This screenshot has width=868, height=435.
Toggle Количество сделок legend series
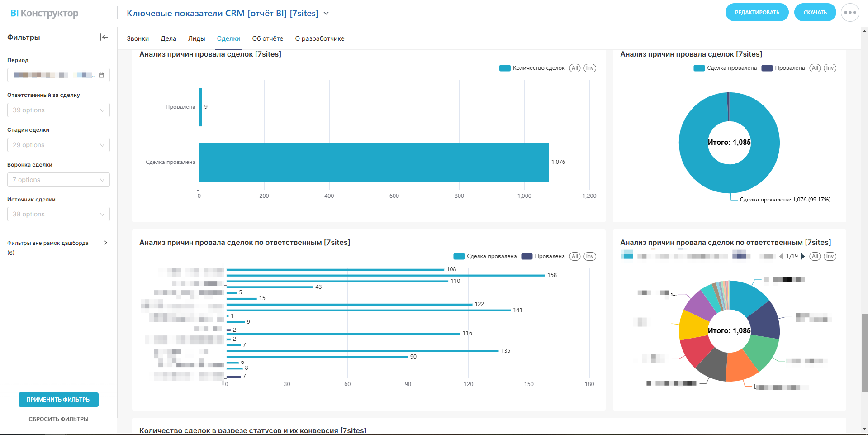pos(532,68)
